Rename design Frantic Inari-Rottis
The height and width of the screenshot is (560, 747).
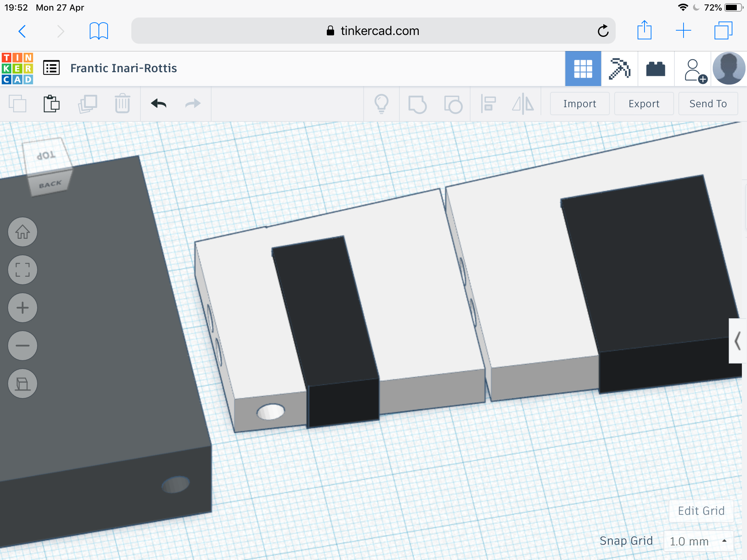pos(123,68)
